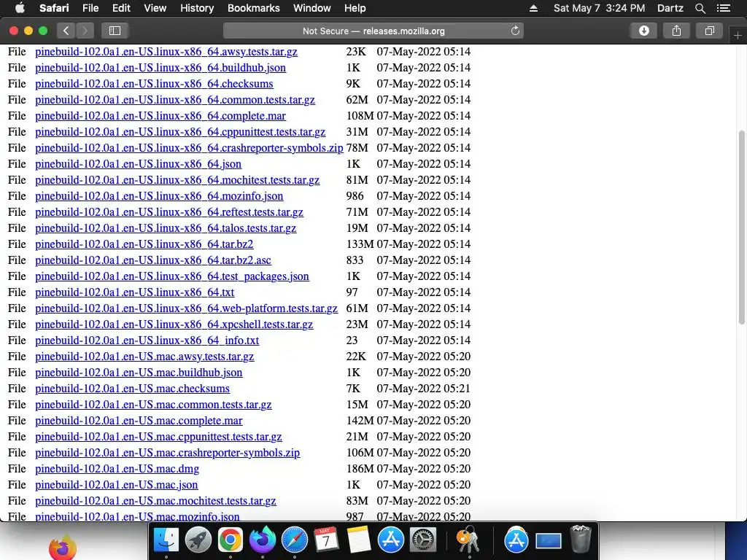Launch Launchpad rocket icon in Dock
This screenshot has height=560, width=747.
point(198,540)
